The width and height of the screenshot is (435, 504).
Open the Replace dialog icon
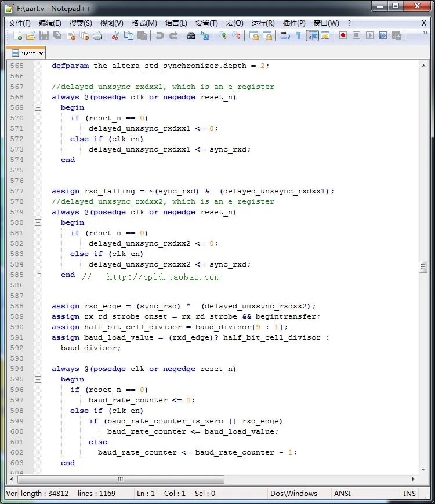point(204,35)
